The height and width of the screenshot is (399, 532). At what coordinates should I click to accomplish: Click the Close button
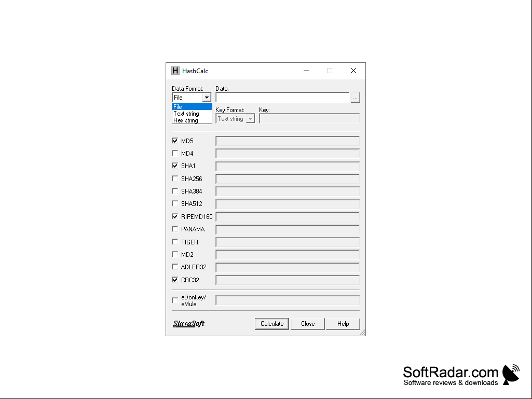(x=308, y=324)
